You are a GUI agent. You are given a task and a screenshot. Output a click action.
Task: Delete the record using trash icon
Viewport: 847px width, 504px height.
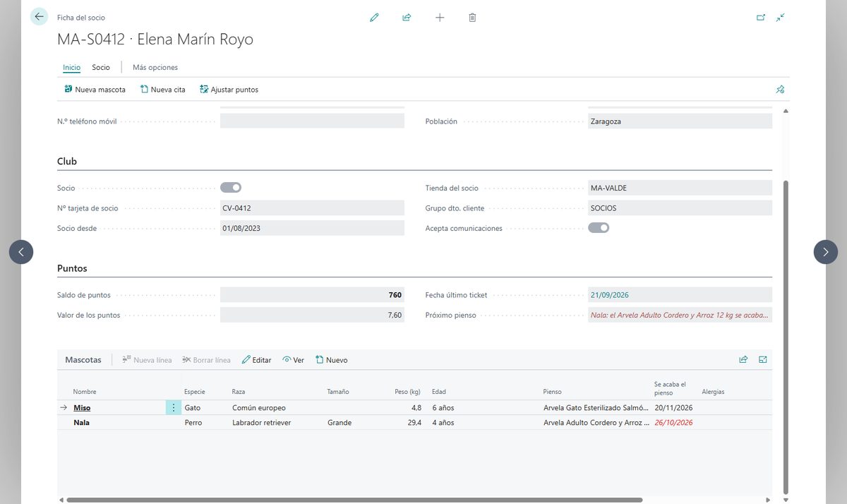coord(472,18)
